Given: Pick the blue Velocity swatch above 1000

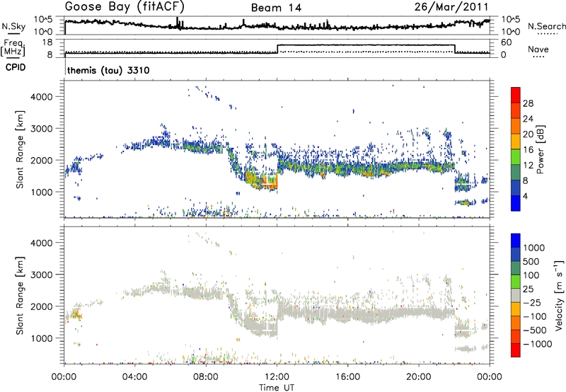Looking at the screenshot, I should (516, 241).
